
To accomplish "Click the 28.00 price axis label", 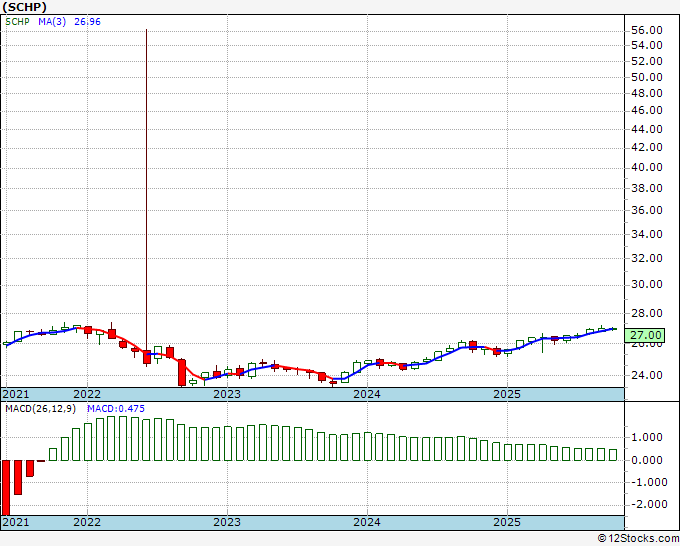I will 647,313.
